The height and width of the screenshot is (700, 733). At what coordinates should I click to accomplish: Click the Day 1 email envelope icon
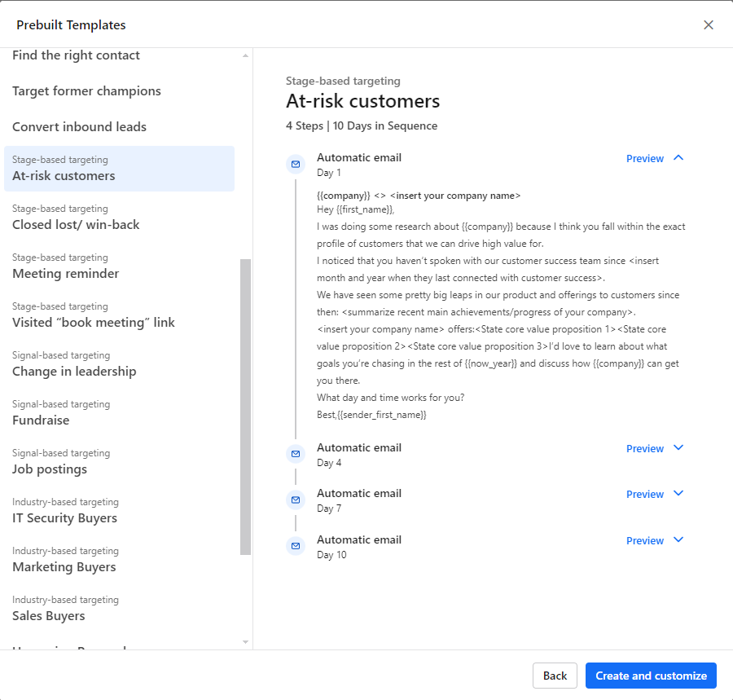[x=296, y=165]
